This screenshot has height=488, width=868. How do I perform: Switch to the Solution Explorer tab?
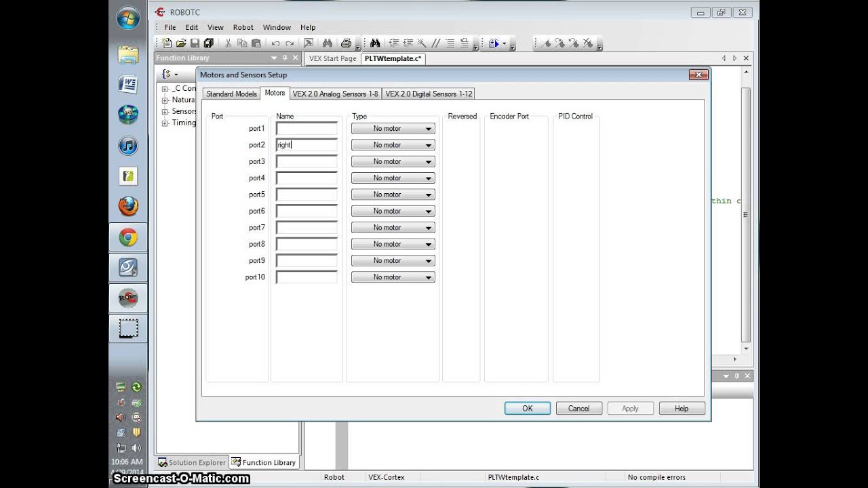click(x=192, y=462)
